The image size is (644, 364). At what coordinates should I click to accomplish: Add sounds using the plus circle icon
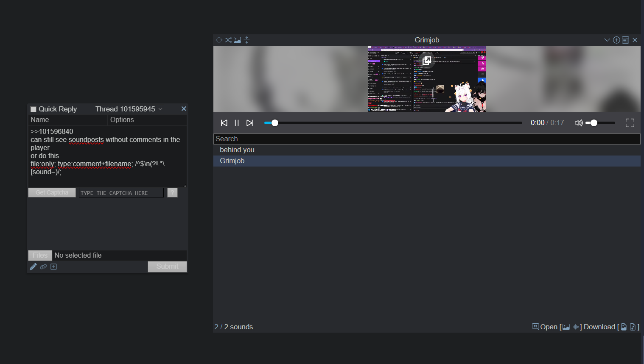pos(616,40)
